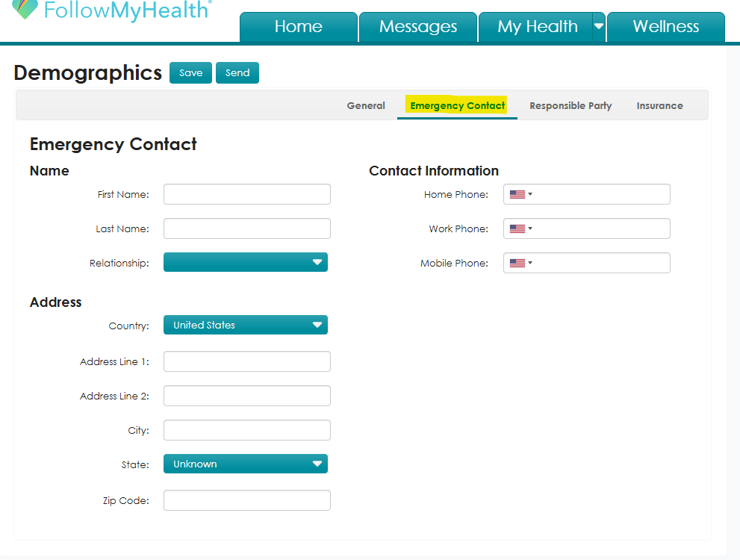Navigate to the Home menu

pyautogui.click(x=298, y=26)
